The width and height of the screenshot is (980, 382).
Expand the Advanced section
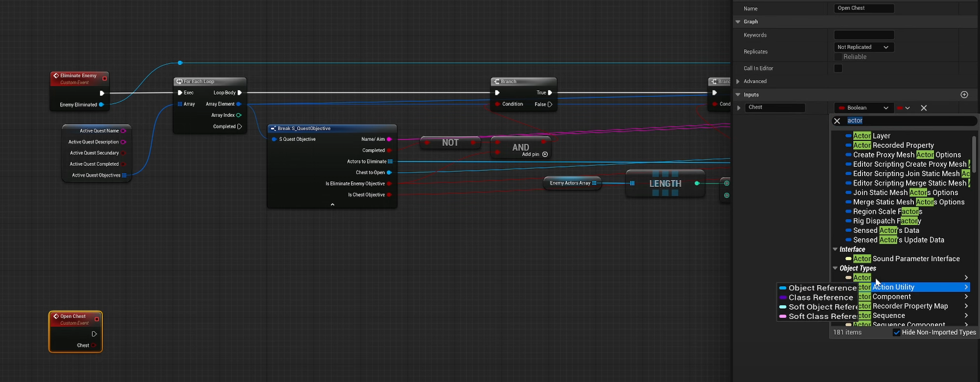pos(738,82)
